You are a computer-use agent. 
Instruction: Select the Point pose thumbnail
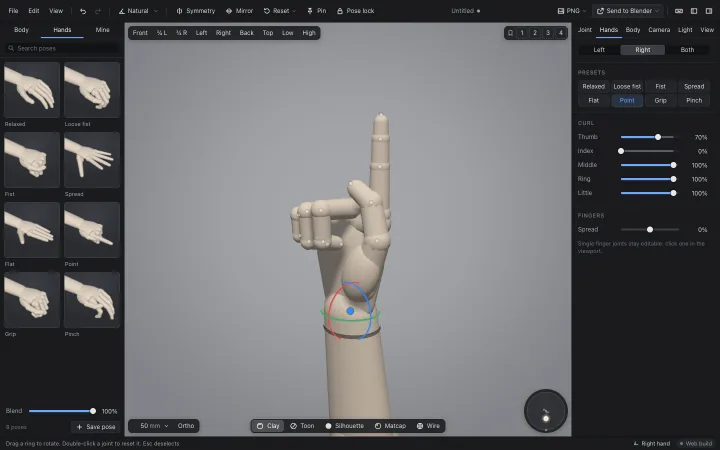92,230
